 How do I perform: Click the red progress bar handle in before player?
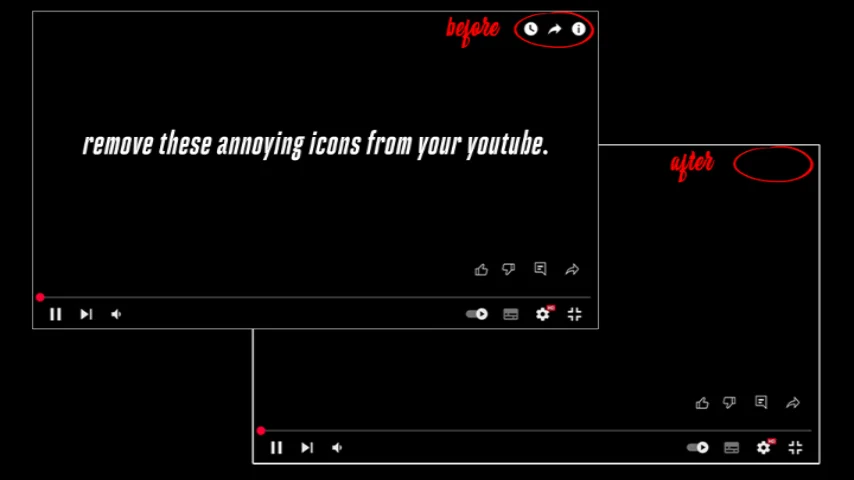point(40,297)
